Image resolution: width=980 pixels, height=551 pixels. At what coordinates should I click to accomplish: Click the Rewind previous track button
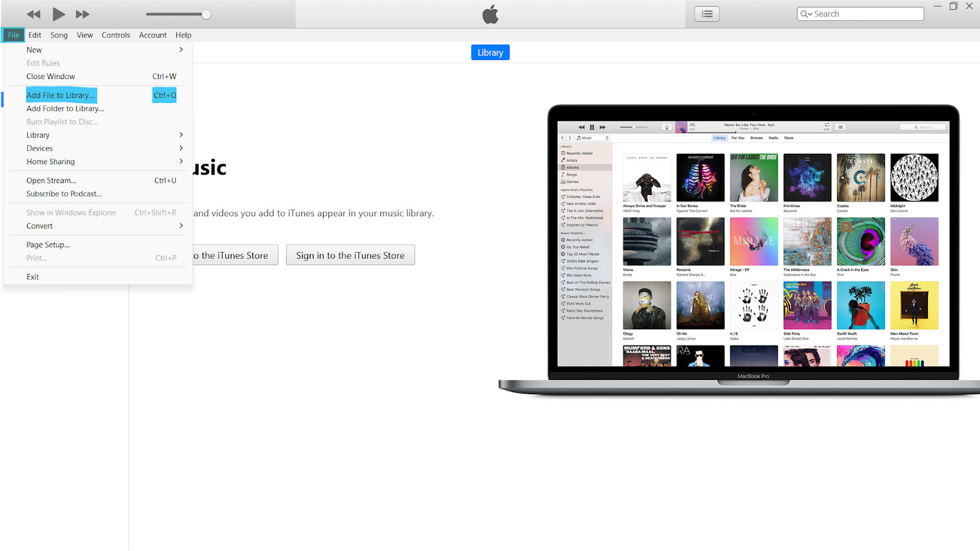[x=34, y=14]
